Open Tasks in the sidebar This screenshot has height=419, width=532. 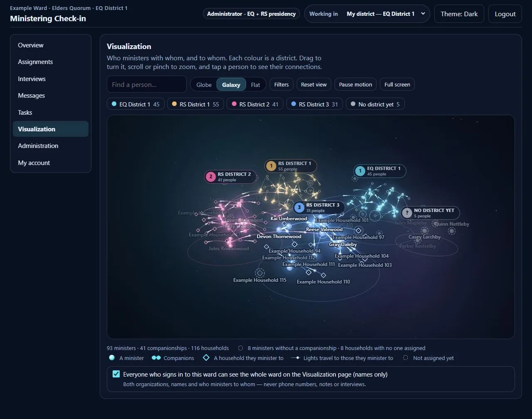point(50,113)
